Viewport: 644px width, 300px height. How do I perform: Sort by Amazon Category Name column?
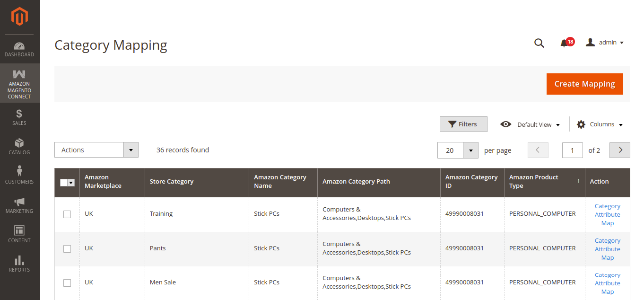tap(283, 182)
